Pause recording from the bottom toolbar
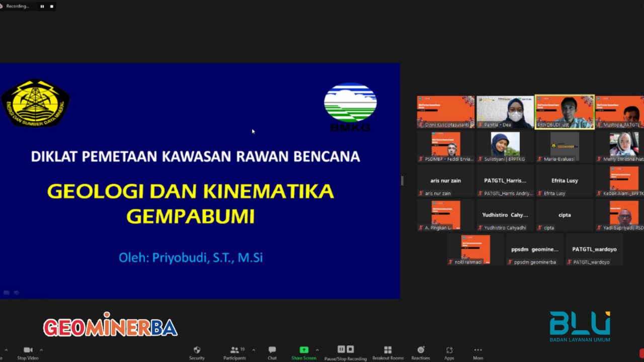The width and height of the screenshot is (644, 362). click(341, 349)
